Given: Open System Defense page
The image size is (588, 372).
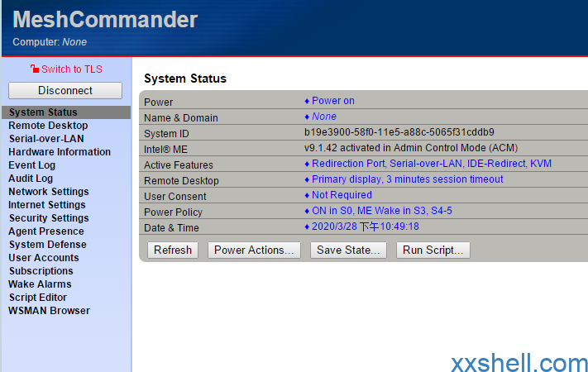Looking at the screenshot, I should pyautogui.click(x=48, y=245).
